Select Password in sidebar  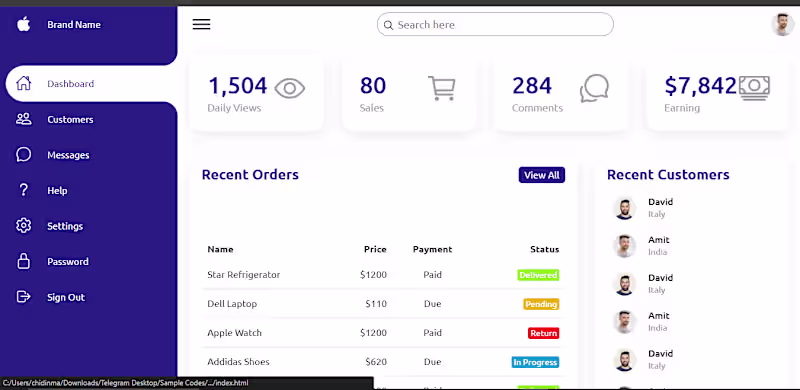click(68, 261)
